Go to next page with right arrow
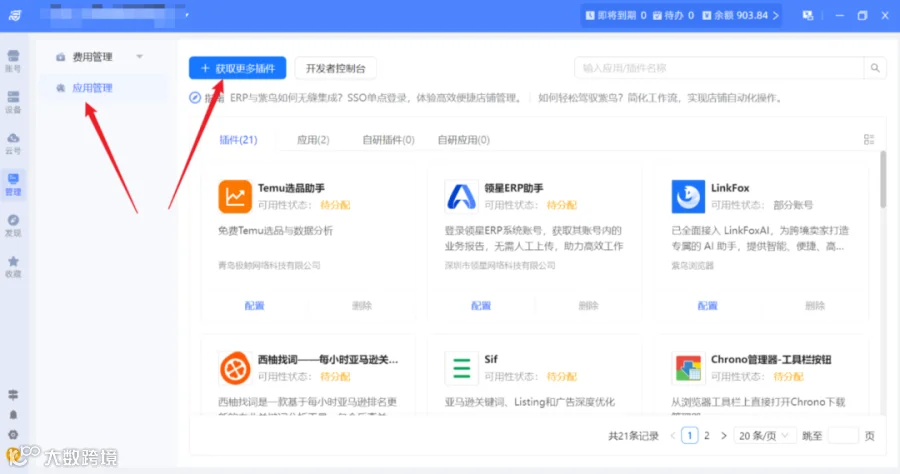 click(x=724, y=436)
